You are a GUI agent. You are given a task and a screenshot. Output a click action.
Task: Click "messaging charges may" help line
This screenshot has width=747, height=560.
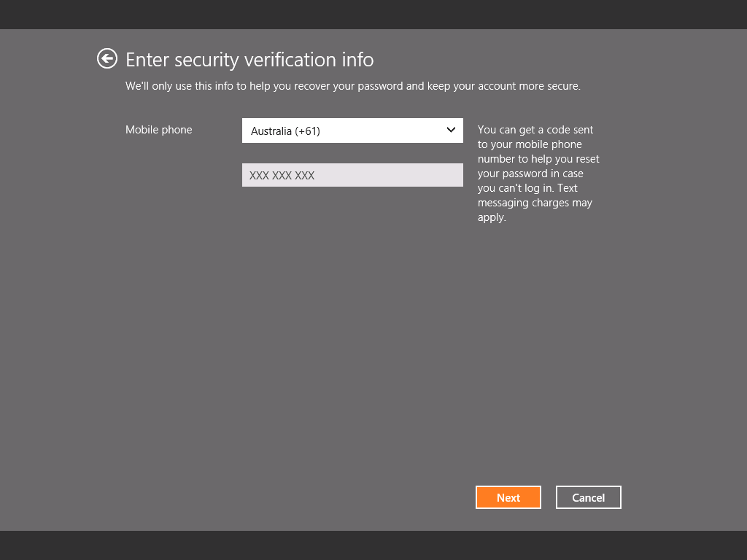pos(535,203)
